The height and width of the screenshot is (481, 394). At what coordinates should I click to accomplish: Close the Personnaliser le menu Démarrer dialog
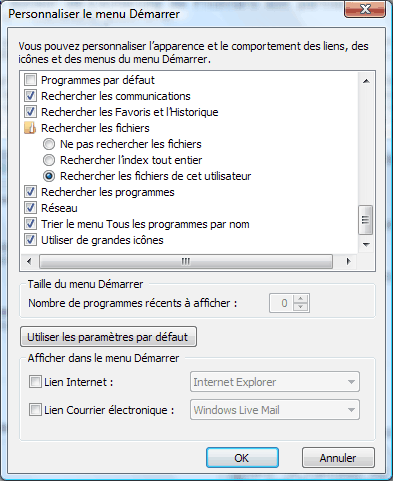click(365, 9)
